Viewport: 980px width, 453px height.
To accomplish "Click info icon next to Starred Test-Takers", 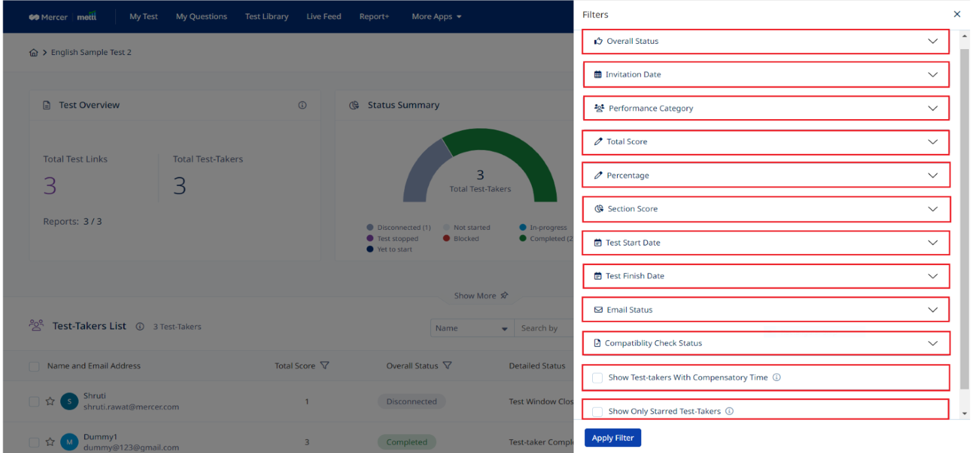I will pyautogui.click(x=729, y=411).
